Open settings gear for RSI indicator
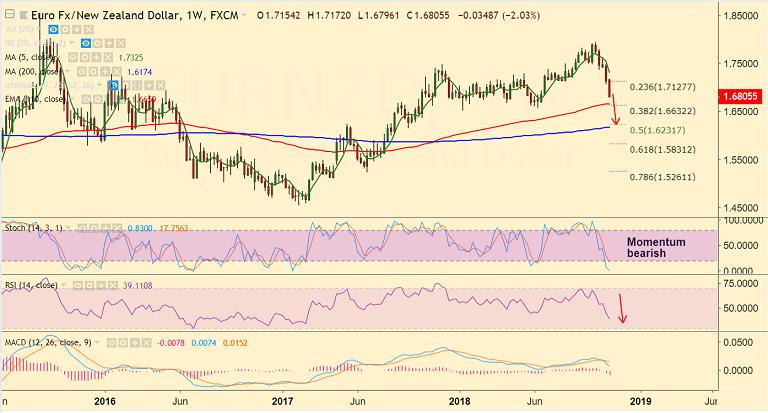 [x=90, y=285]
